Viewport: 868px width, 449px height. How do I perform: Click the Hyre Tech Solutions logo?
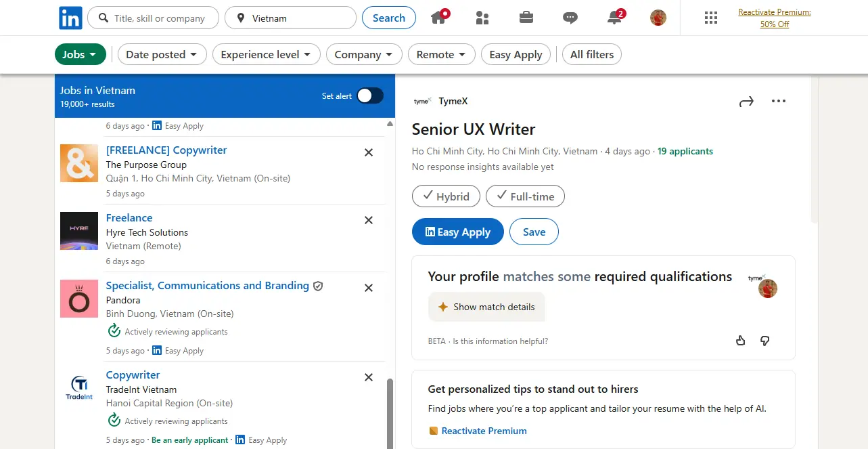click(79, 231)
